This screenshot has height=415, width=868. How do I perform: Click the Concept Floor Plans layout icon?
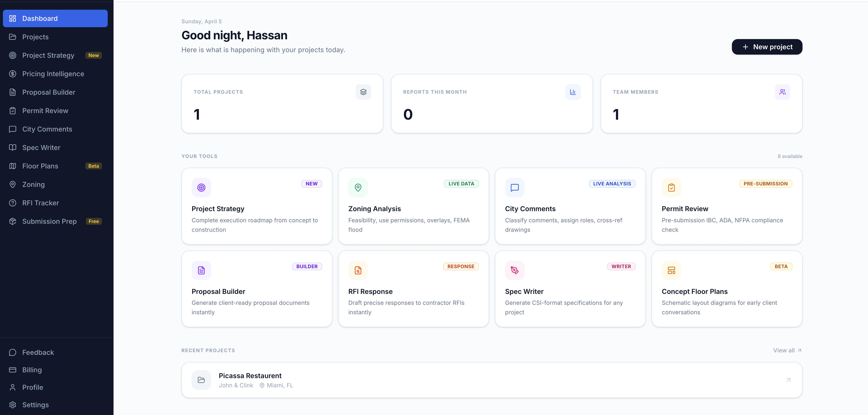pyautogui.click(x=671, y=270)
